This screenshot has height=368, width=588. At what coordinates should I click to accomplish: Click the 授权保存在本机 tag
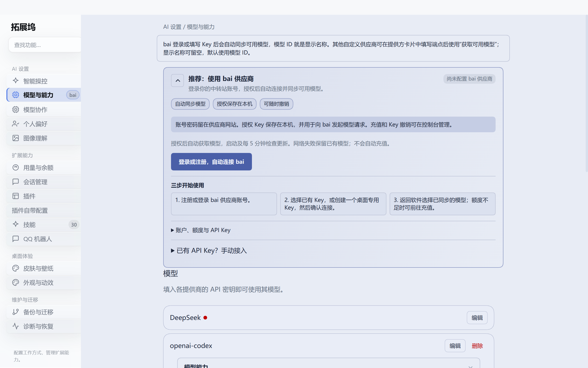tap(234, 104)
